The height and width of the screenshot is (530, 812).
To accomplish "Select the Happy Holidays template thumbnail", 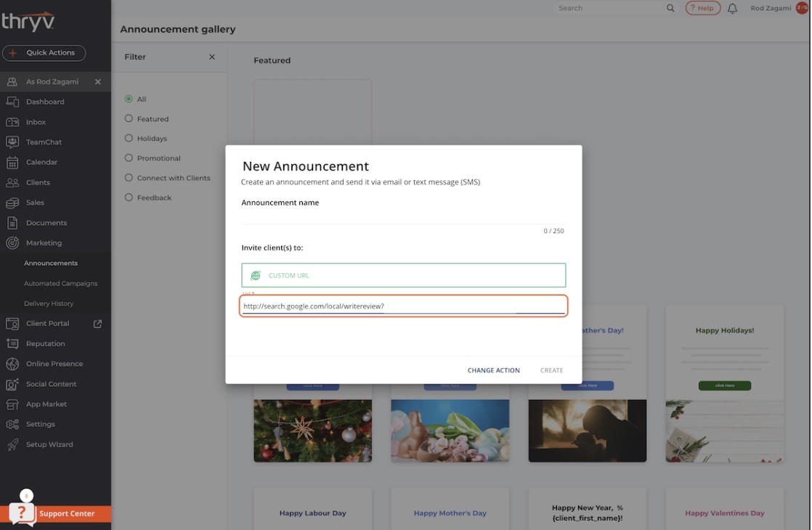I will tap(725, 383).
